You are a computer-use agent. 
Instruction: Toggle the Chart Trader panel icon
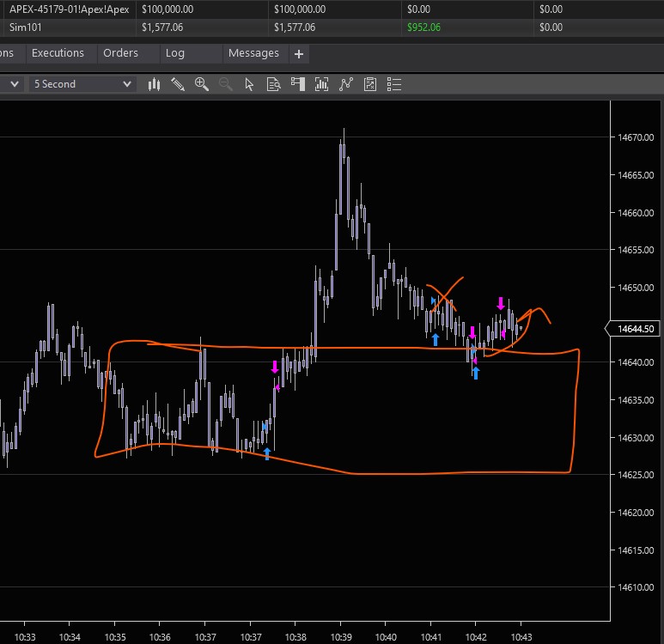point(298,84)
